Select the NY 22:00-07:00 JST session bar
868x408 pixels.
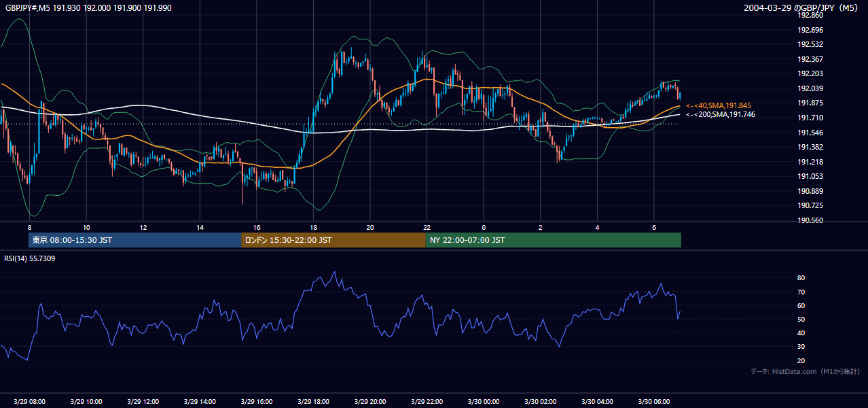(554, 240)
